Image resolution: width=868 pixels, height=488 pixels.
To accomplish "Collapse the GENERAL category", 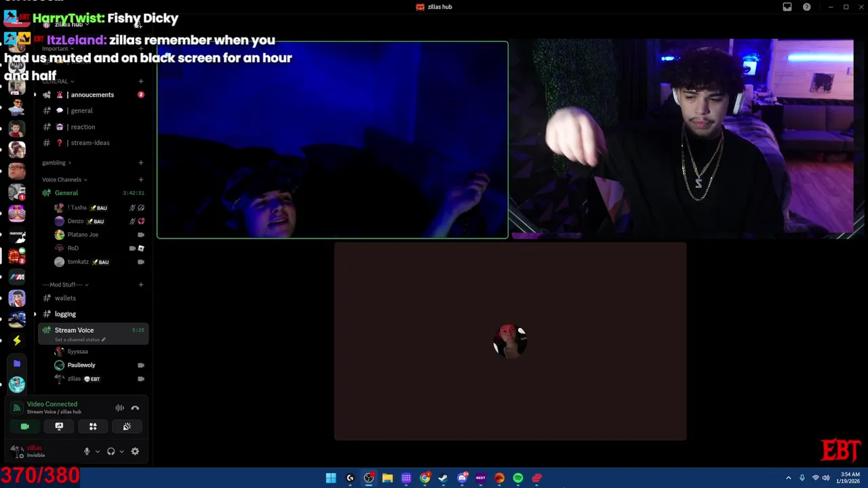I will (58, 81).
